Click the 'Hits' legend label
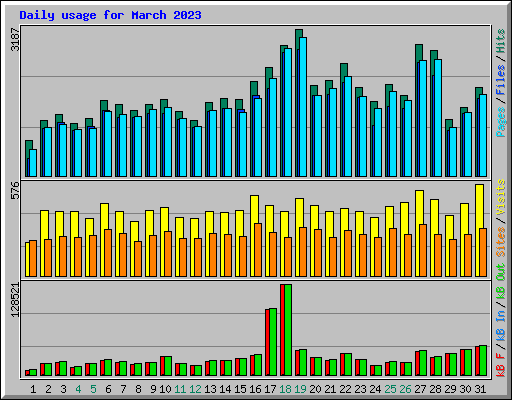This screenshot has height=400, width=512. tap(501, 41)
